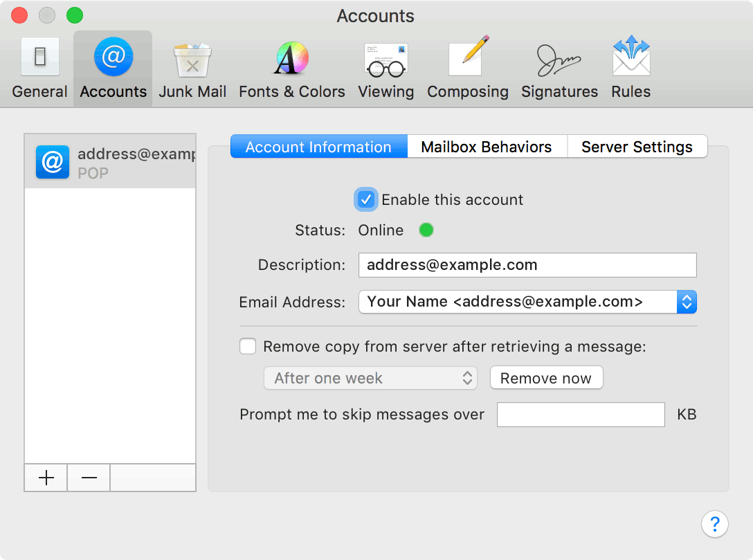Image resolution: width=753 pixels, height=560 pixels.
Task: Select the Accounts toolbar icon
Action: pyautogui.click(x=112, y=67)
